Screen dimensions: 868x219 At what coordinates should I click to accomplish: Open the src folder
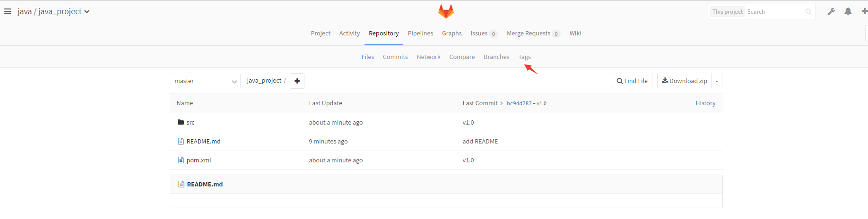[190, 122]
